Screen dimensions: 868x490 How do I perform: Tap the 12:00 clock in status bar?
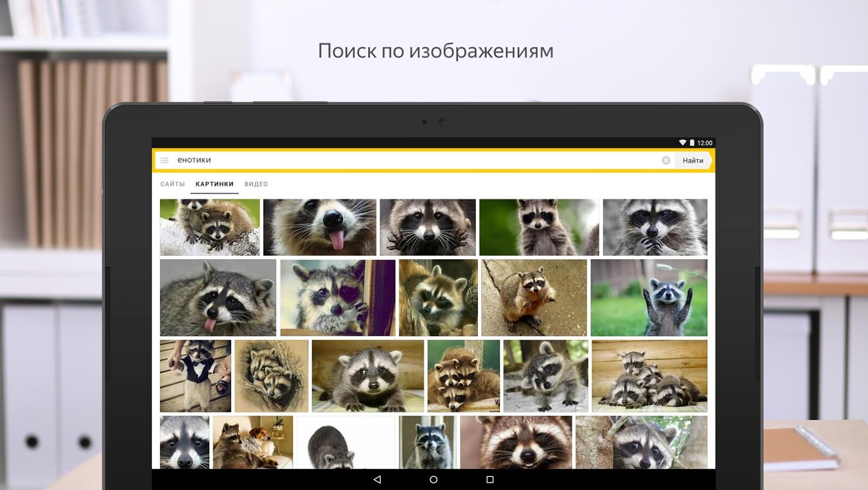click(x=705, y=143)
